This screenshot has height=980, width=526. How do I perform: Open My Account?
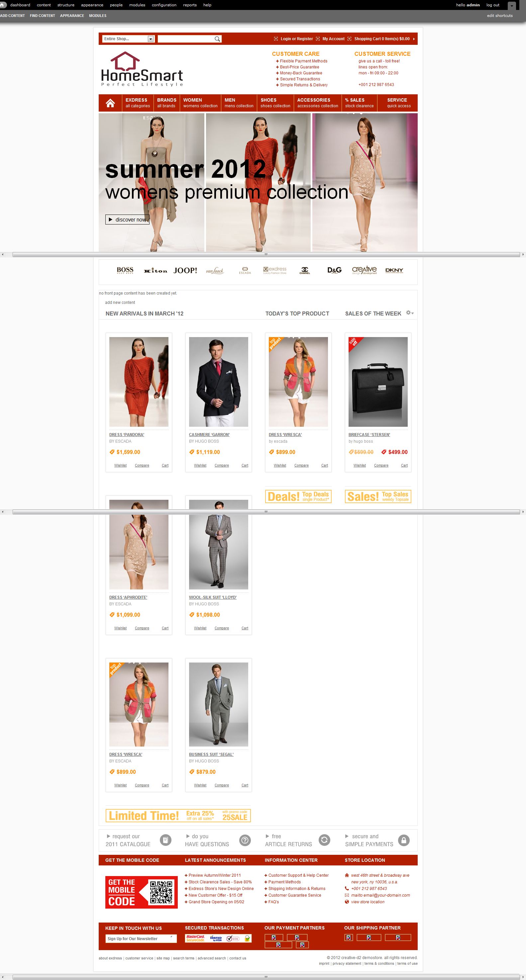(333, 39)
